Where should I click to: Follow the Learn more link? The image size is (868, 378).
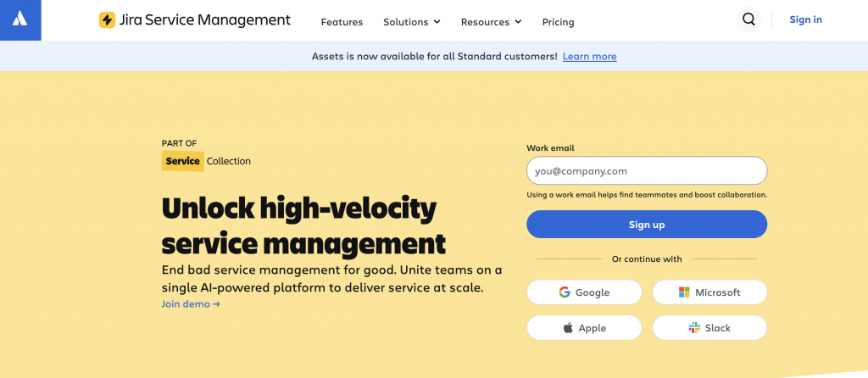tap(590, 57)
